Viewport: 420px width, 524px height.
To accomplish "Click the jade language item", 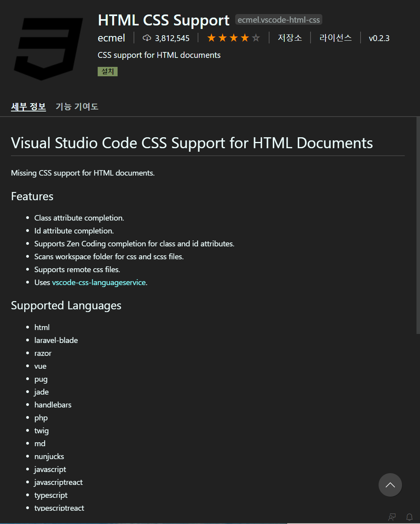I will 41,392.
